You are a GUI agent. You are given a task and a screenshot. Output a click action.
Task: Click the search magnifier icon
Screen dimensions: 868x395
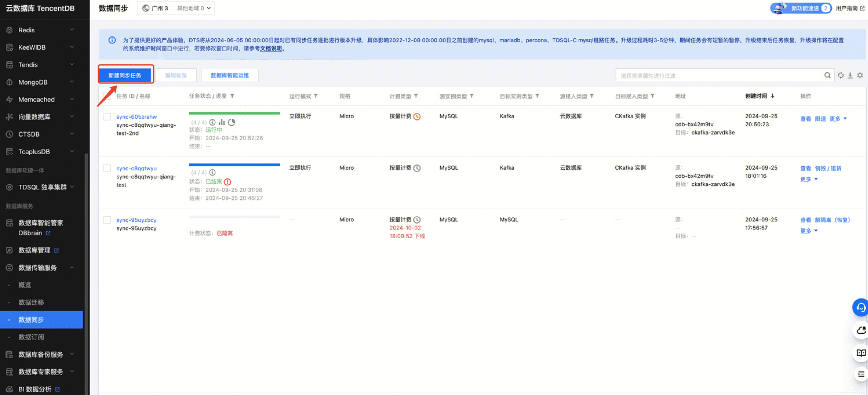point(827,75)
